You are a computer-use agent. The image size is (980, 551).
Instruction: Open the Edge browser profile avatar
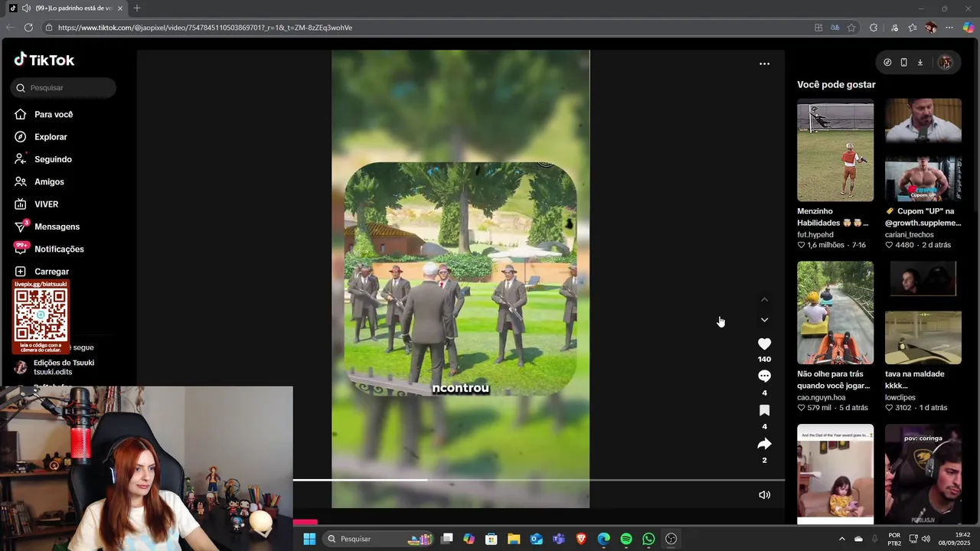coord(931,28)
